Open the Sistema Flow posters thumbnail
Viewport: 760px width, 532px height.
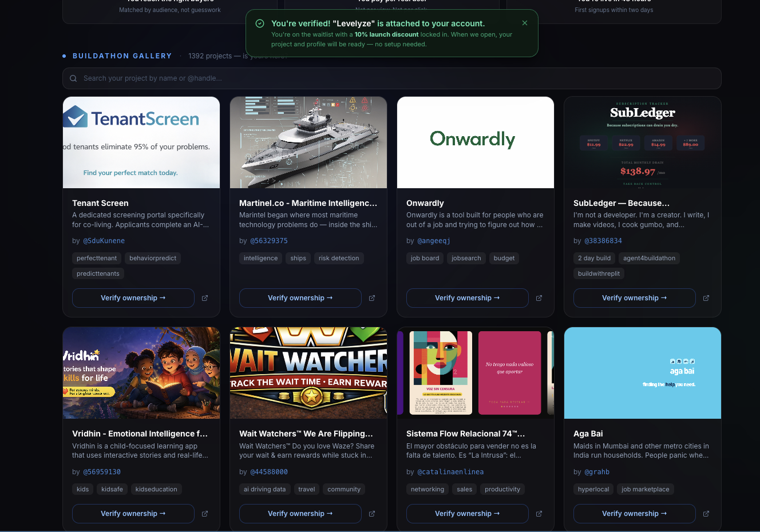(x=476, y=373)
